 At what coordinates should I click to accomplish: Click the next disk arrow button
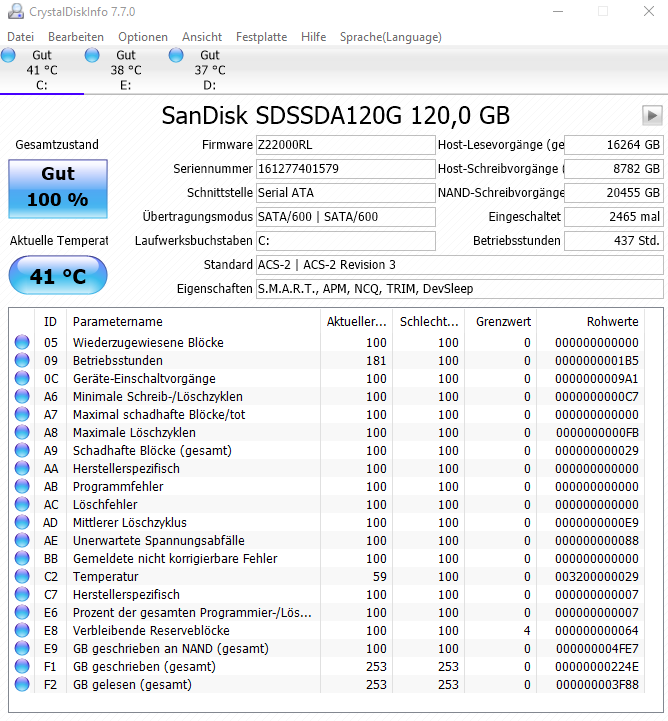click(x=652, y=115)
